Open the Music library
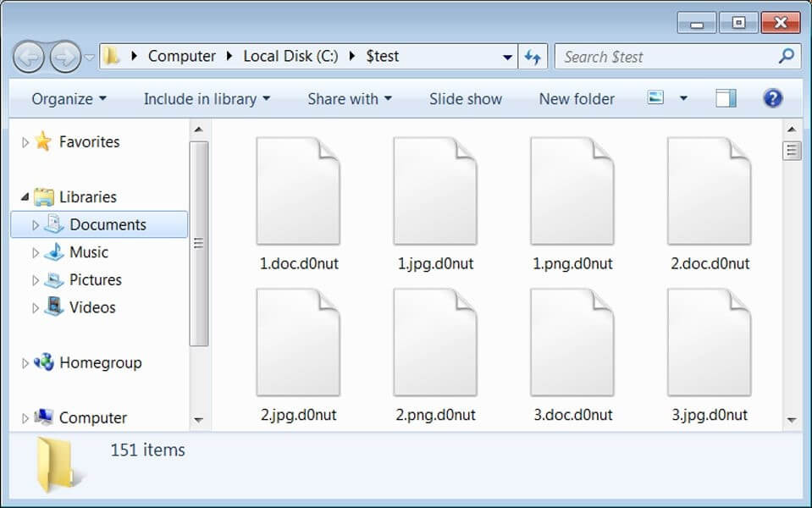Image resolution: width=812 pixels, height=508 pixels. click(89, 252)
